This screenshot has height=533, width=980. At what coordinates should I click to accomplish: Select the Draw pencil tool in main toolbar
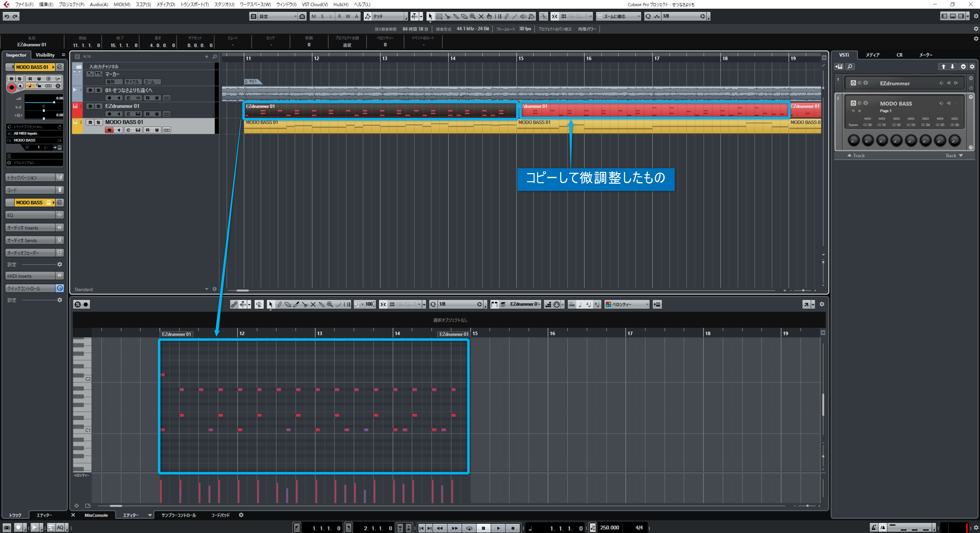coord(506,16)
